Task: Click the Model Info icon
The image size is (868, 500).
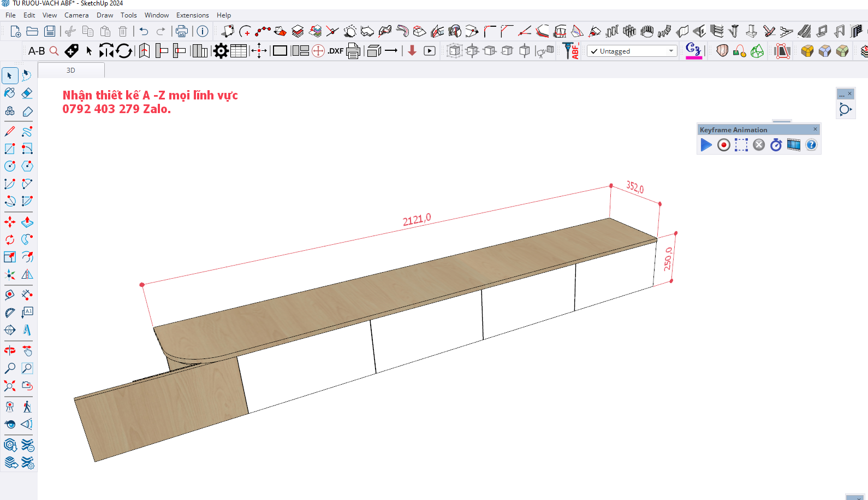Action: (x=203, y=32)
